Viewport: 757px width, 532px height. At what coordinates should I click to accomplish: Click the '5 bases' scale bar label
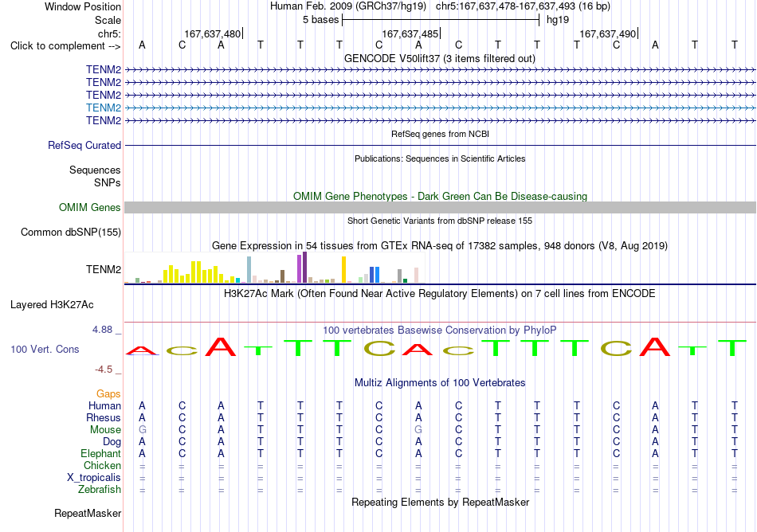[320, 20]
